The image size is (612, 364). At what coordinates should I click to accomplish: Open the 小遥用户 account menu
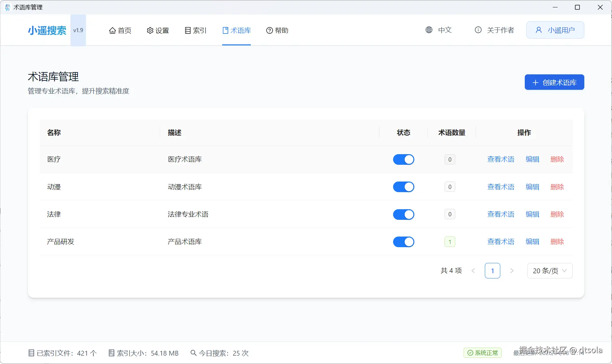point(555,30)
